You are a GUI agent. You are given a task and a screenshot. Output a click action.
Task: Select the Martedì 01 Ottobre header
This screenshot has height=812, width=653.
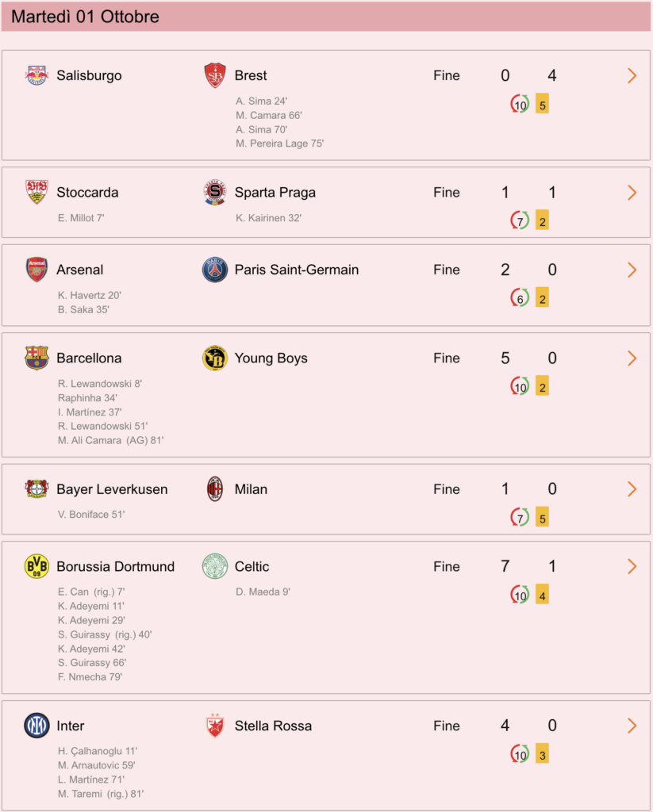(326, 17)
